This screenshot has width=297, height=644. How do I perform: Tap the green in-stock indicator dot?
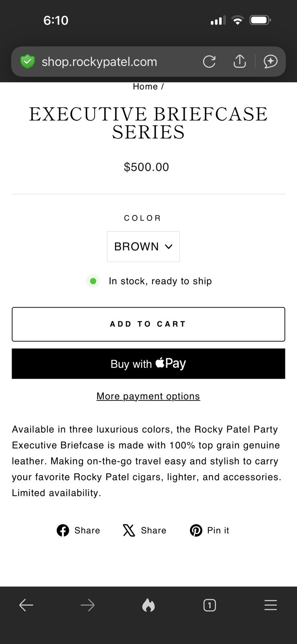(x=93, y=281)
